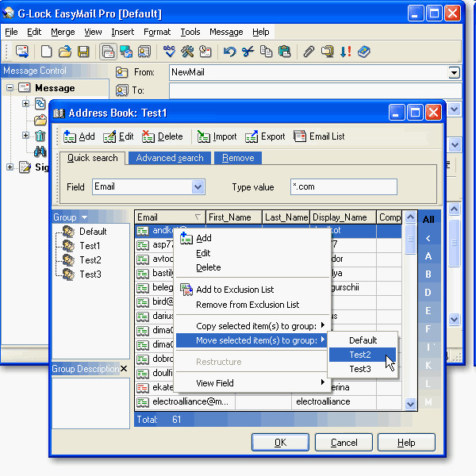
Task: Click the send message toolbar icon
Action: coord(22,52)
